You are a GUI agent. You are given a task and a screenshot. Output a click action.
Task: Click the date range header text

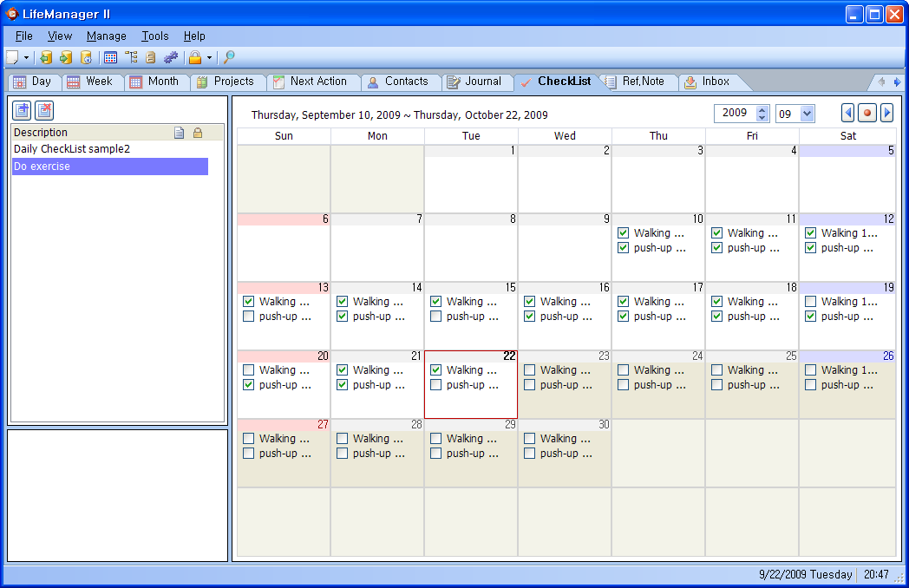point(400,114)
